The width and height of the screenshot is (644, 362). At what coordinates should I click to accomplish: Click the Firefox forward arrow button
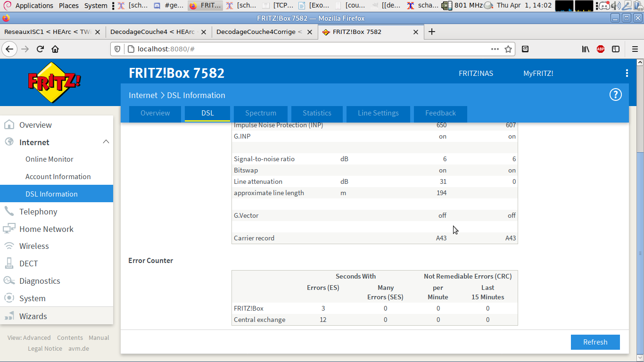point(25,49)
